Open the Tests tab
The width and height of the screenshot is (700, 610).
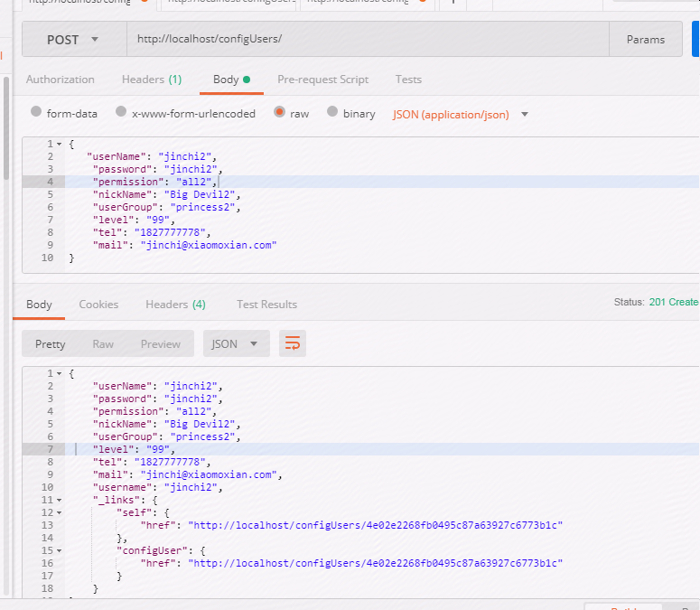[408, 80]
